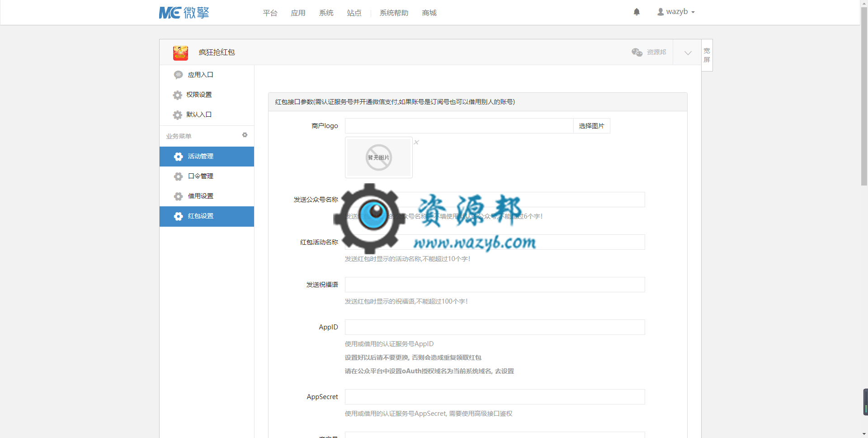Open the 系统 menu
The width and height of the screenshot is (868, 438).
point(326,13)
